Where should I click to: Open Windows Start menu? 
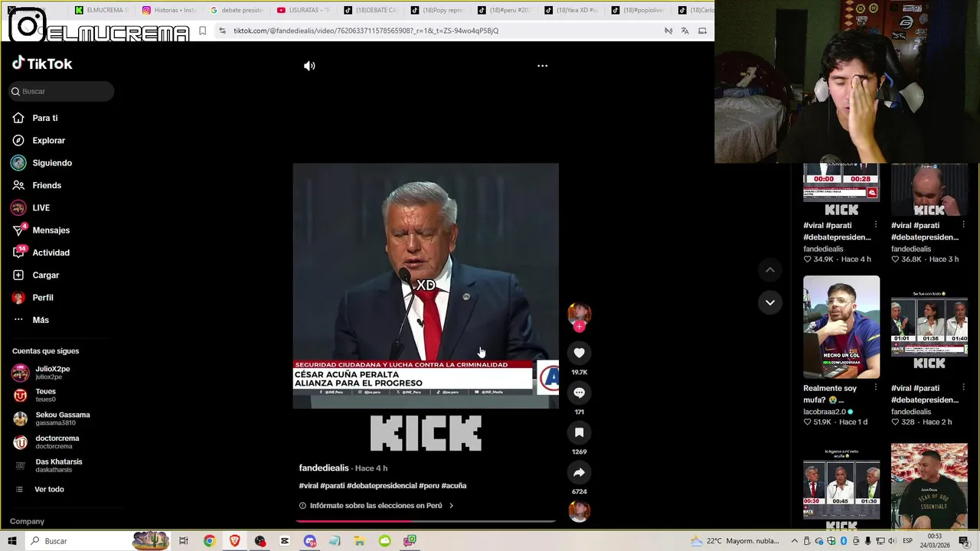pyautogui.click(x=11, y=541)
